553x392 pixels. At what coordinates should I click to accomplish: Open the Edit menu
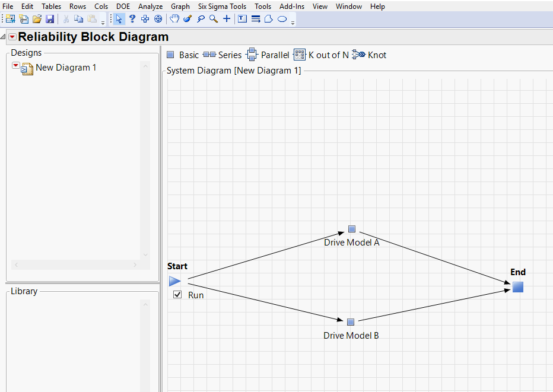point(27,7)
